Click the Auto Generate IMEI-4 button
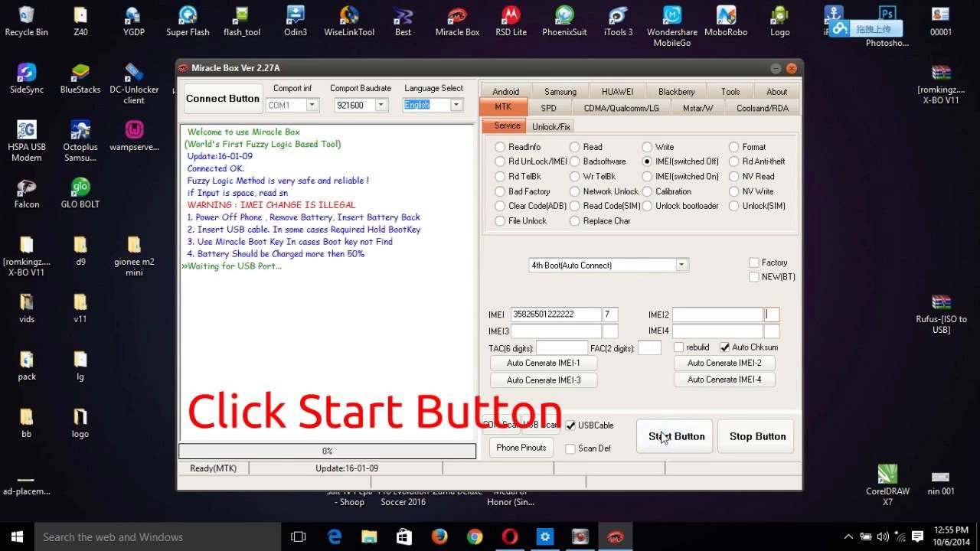 pyautogui.click(x=724, y=380)
